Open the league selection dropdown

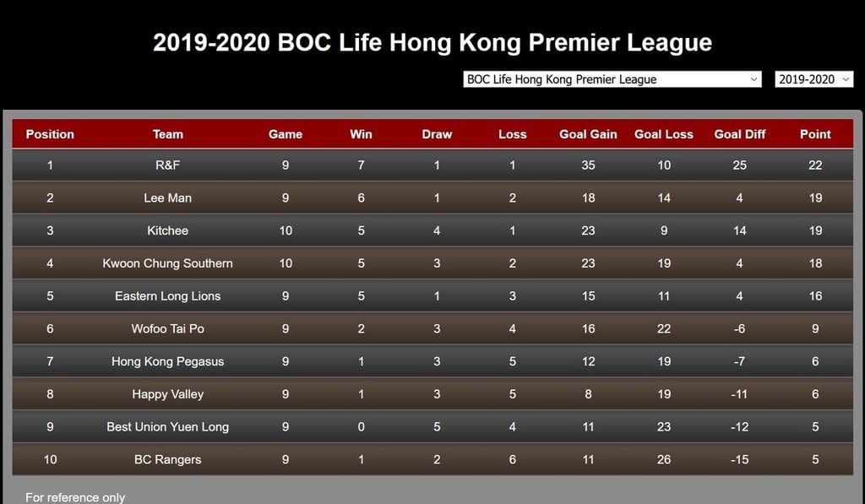[610, 79]
